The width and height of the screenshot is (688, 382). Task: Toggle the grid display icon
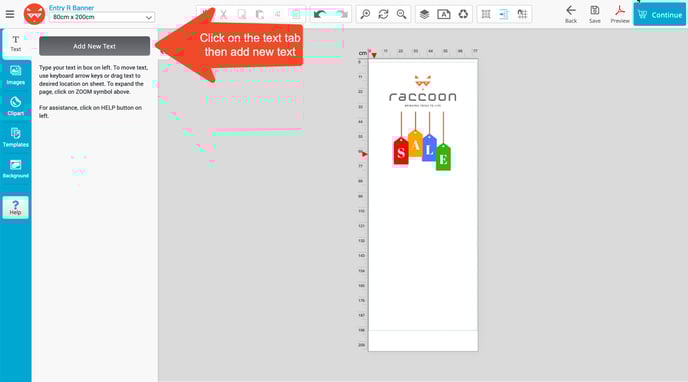click(x=486, y=14)
